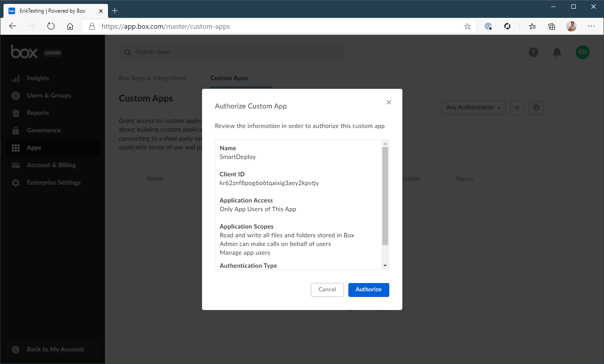This screenshot has height=364, width=604.
Task: Click the collections toolbar icon
Action: (x=552, y=26)
